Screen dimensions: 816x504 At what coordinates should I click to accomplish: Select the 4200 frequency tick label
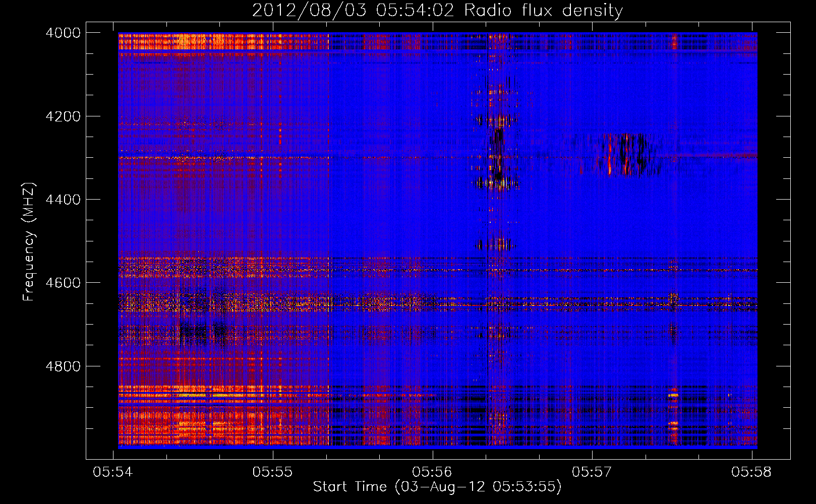pos(63,116)
